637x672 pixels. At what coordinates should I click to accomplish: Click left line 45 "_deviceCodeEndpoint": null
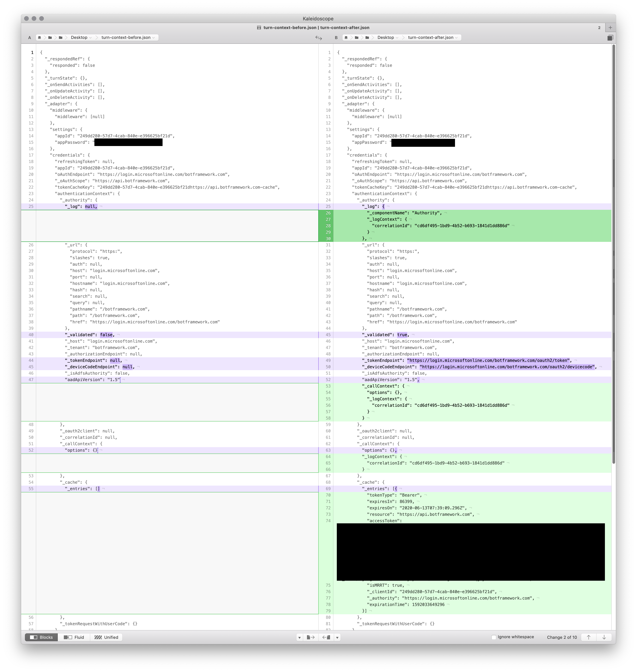pyautogui.click(x=100, y=367)
